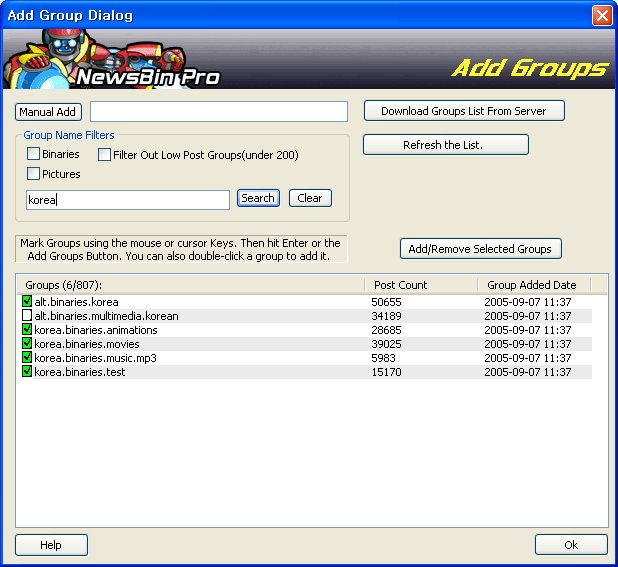Click the Search button

258,198
